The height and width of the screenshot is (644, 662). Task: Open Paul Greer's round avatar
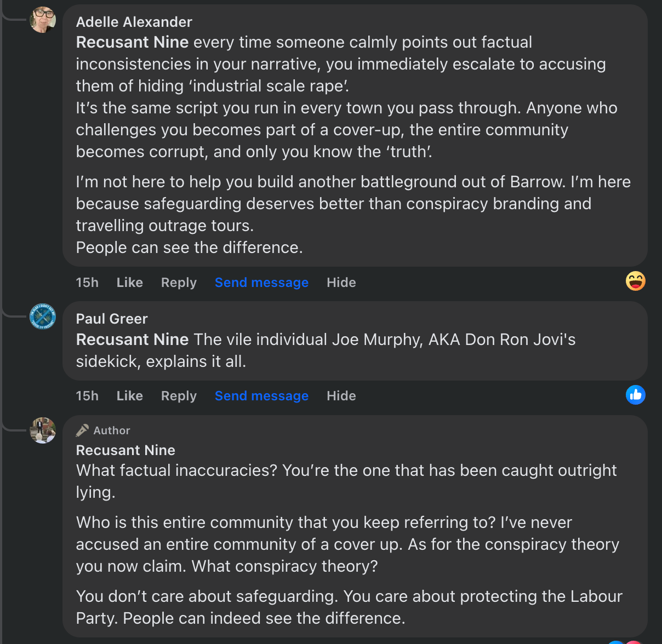tap(43, 317)
